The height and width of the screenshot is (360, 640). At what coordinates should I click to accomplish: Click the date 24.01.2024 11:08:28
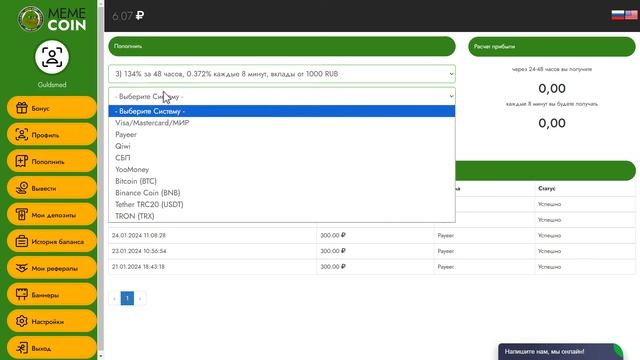click(139, 236)
